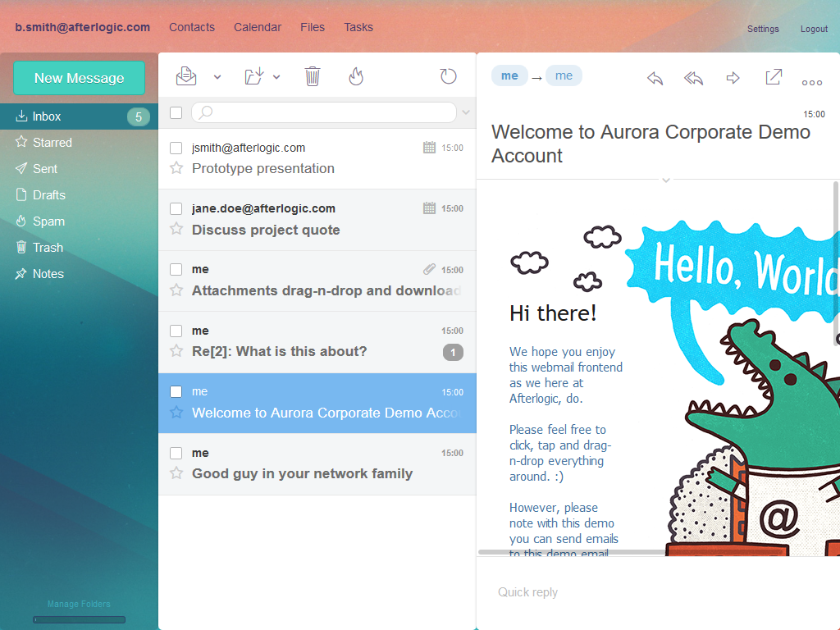Delete selected messages with trash icon

tap(313, 76)
